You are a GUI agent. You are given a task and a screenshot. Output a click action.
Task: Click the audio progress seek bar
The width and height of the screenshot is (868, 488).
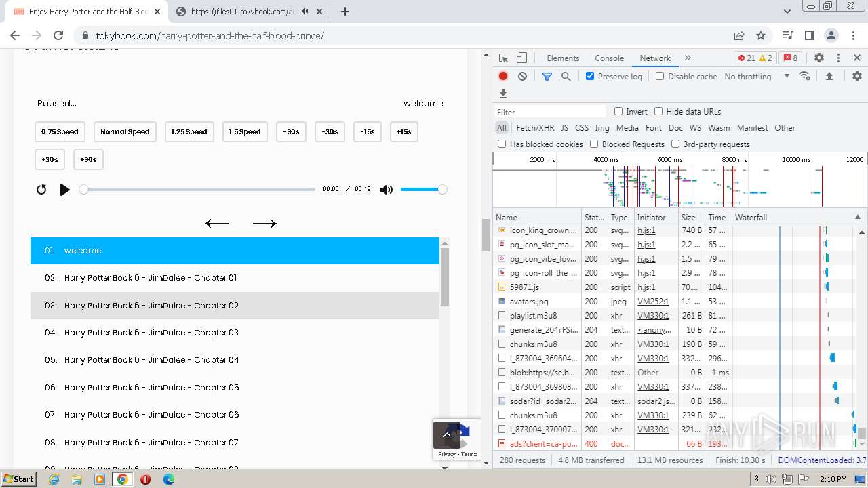(199, 190)
